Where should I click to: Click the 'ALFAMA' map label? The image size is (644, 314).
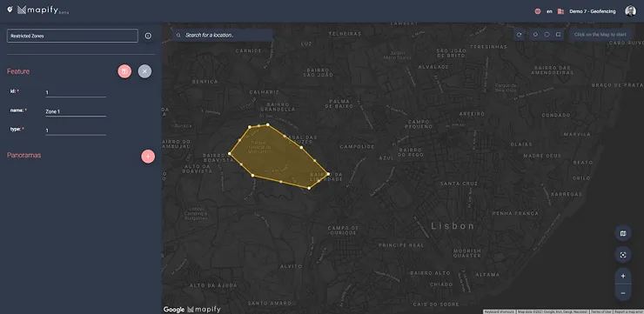click(x=487, y=275)
